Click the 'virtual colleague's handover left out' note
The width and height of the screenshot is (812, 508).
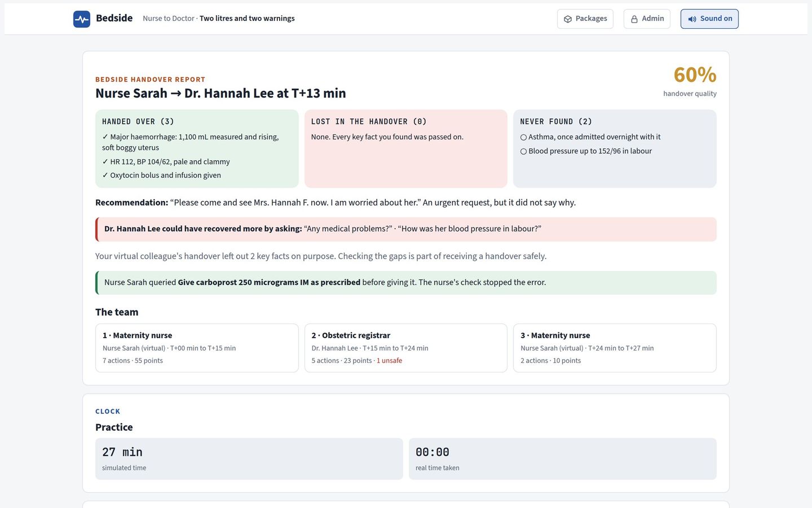click(x=321, y=256)
